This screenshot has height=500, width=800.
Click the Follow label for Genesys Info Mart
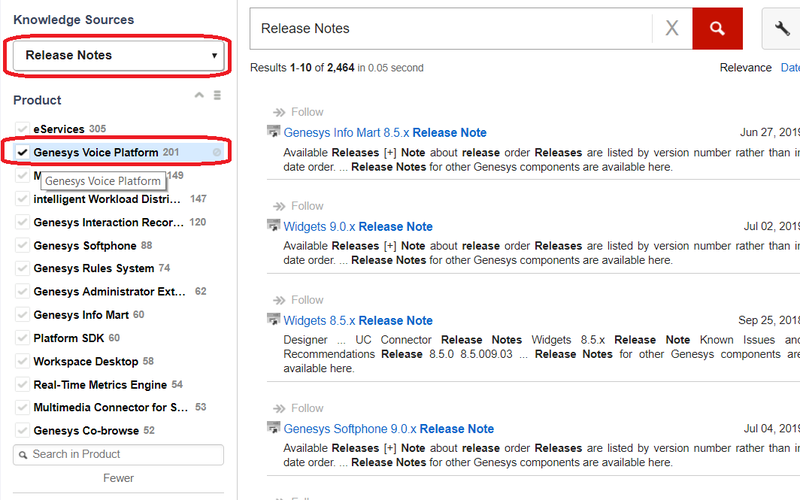pos(307,112)
